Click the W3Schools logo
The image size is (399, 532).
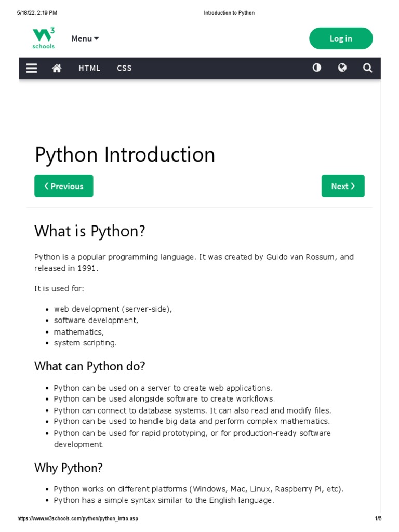tap(43, 38)
